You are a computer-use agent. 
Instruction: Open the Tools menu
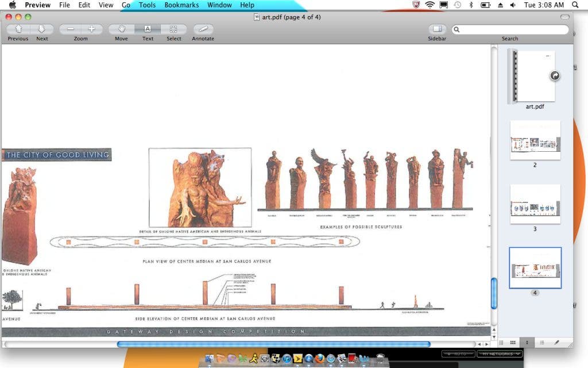point(147,5)
